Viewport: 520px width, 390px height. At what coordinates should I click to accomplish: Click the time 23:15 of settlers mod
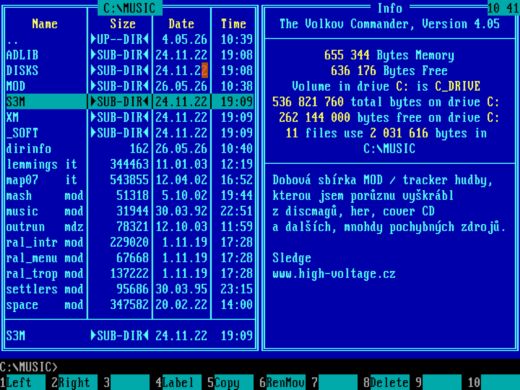[x=237, y=289]
